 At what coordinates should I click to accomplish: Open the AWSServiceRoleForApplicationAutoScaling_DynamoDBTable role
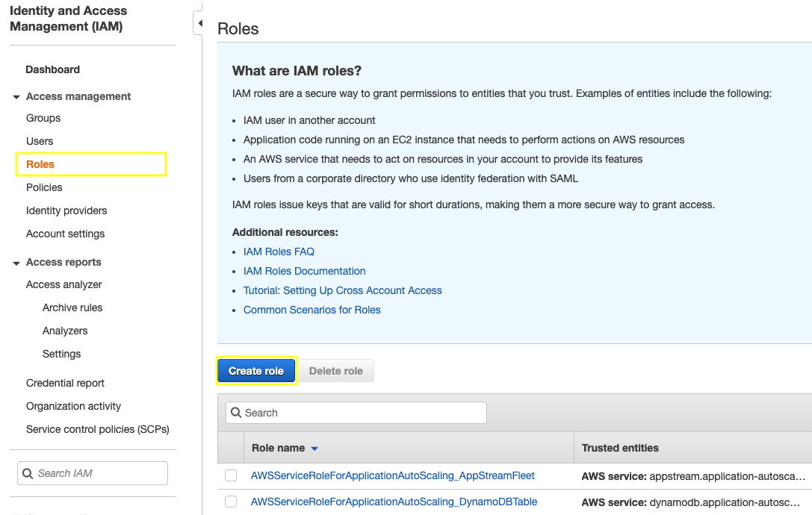394,502
